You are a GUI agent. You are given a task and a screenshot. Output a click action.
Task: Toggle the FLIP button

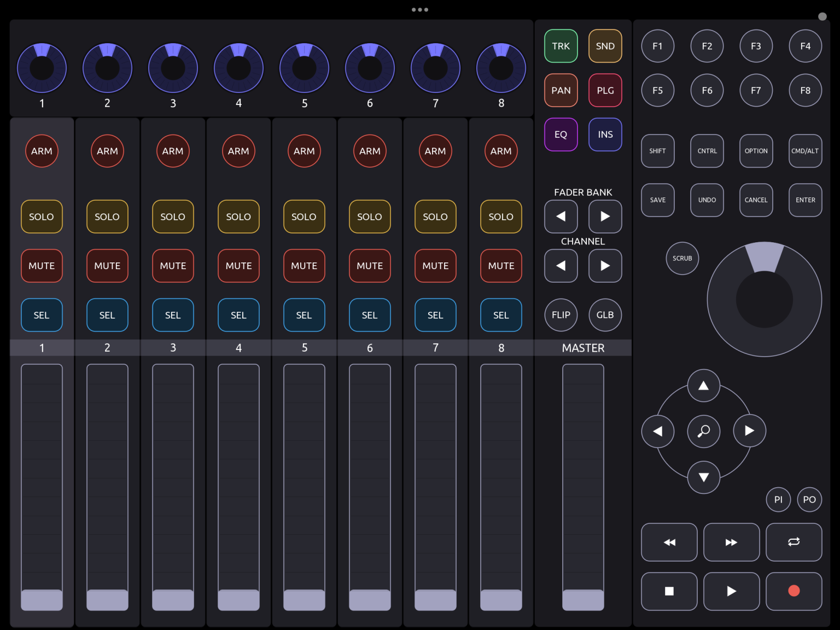click(x=561, y=315)
